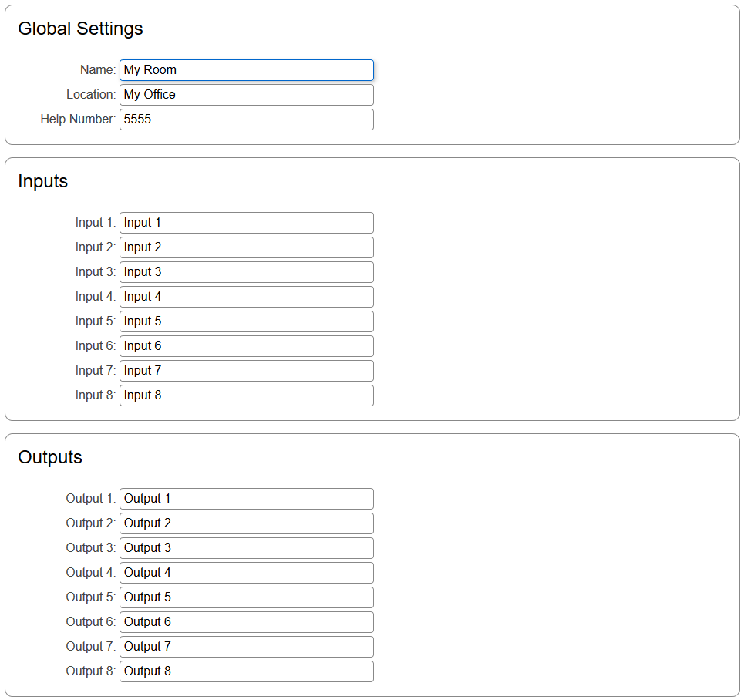The height and width of the screenshot is (700, 744).
Task: Click the Output 1 text box
Action: tap(247, 499)
